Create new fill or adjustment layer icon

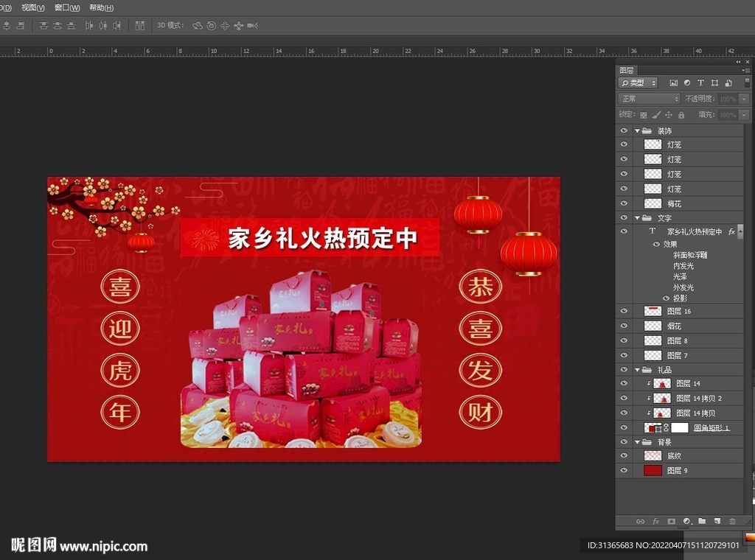(x=687, y=521)
